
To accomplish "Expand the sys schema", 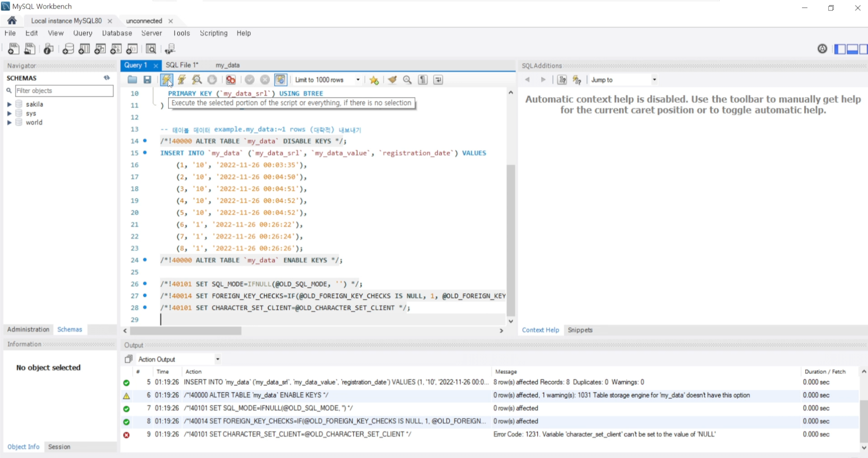I will click(9, 113).
